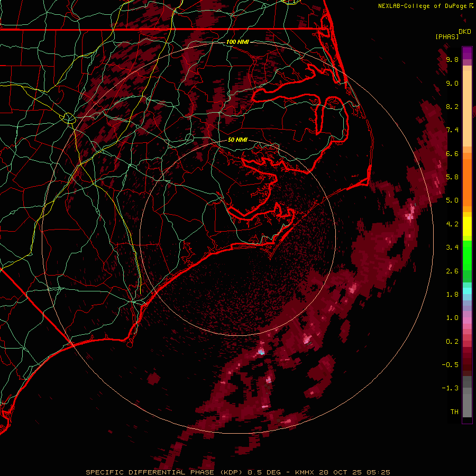The width and height of the screenshot is (476, 476).
Task: Click the purple top segment of color bar
Action: tap(467, 53)
